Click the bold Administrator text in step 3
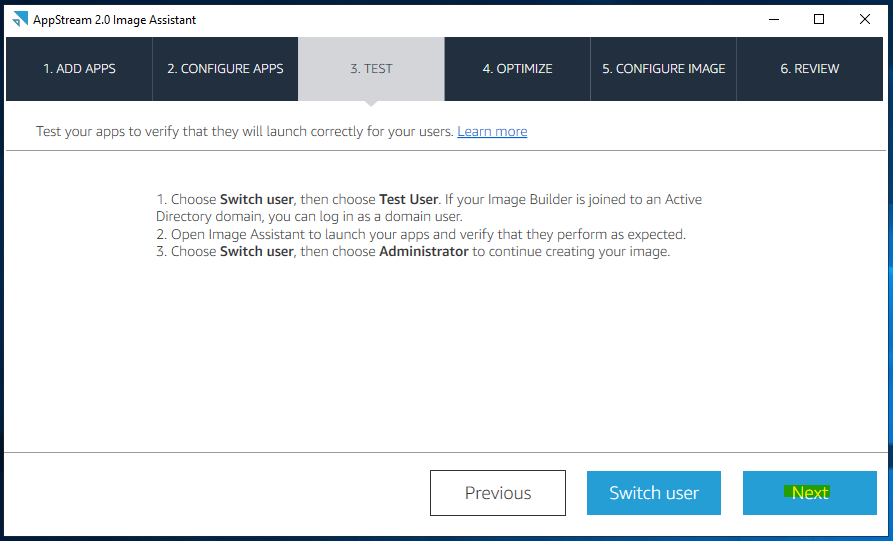Viewport: 893px width, 541px height. click(424, 252)
